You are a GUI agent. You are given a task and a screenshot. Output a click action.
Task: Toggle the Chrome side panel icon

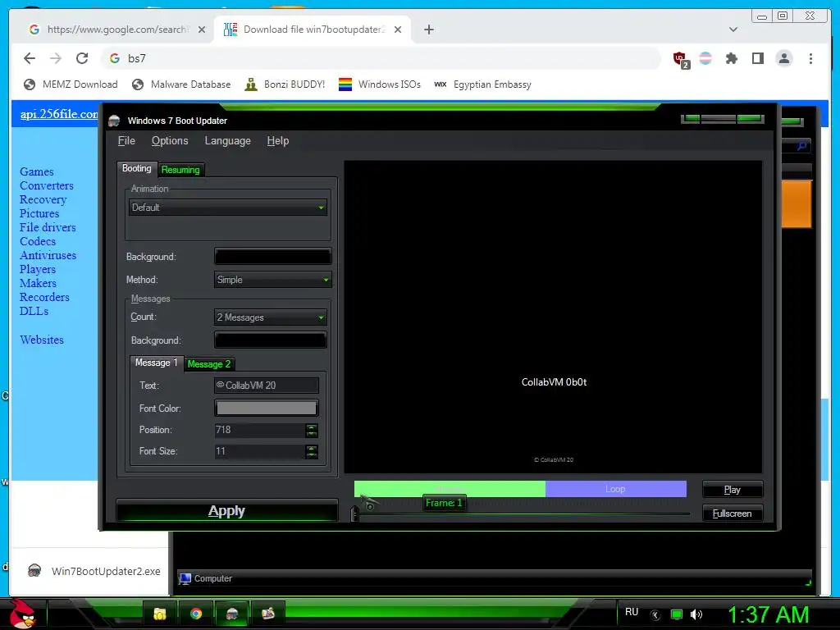tap(757, 58)
